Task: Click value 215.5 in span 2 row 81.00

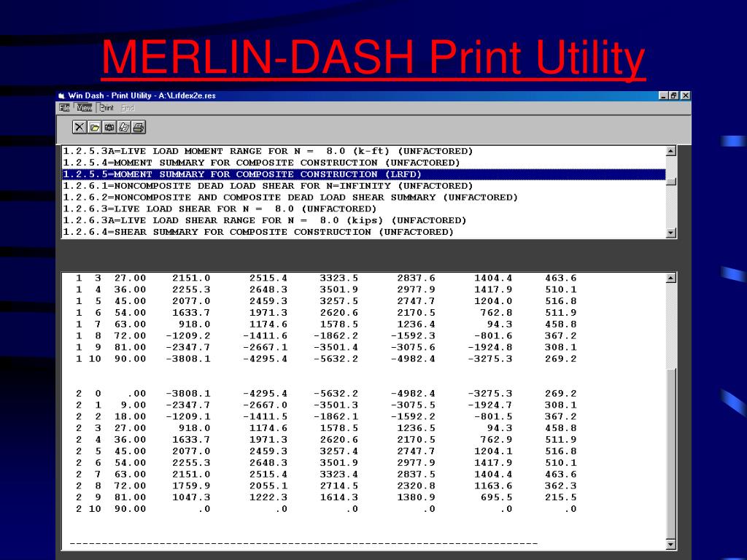Action: pyautogui.click(x=561, y=497)
